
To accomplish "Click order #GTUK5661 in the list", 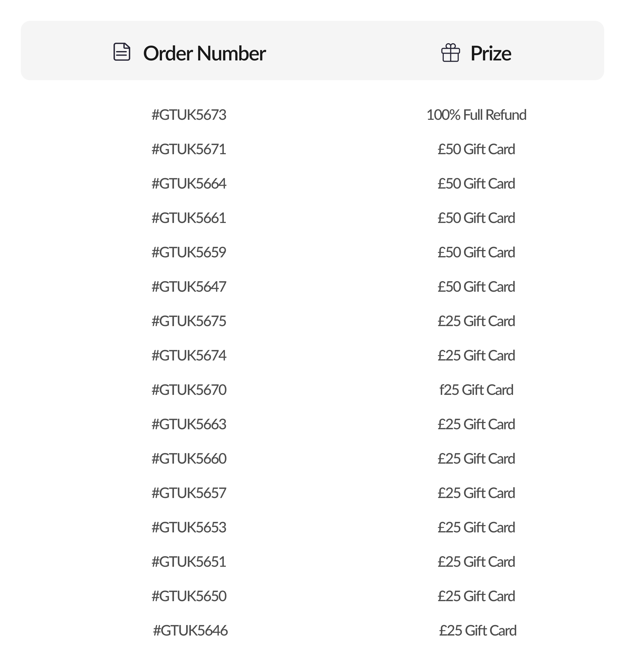I will pyautogui.click(x=189, y=218).
